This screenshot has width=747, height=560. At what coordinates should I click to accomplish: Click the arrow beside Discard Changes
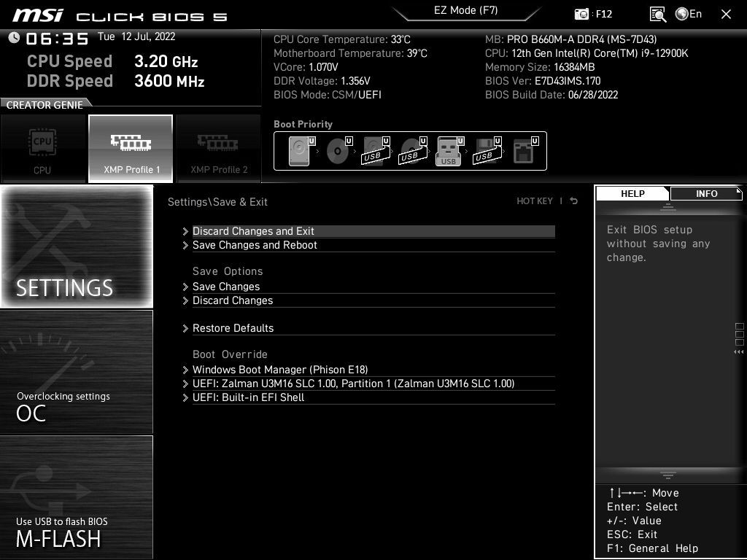pos(185,300)
